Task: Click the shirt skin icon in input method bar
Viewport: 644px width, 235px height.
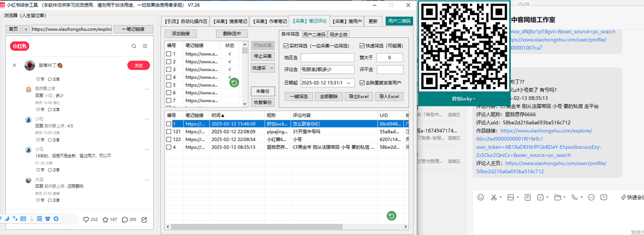Action: 48,219
